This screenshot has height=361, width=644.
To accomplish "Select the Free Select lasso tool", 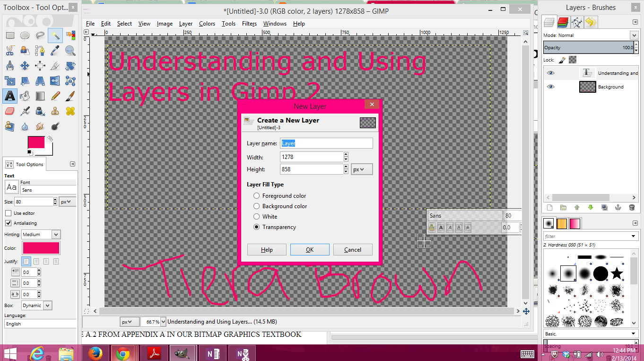I will pos(40,35).
